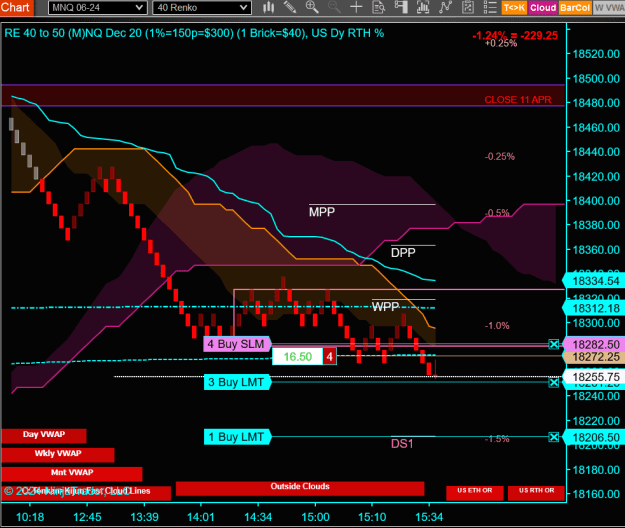The width and height of the screenshot is (625, 528).
Task: Click the 18282.50 price marker
Action: [x=594, y=344]
